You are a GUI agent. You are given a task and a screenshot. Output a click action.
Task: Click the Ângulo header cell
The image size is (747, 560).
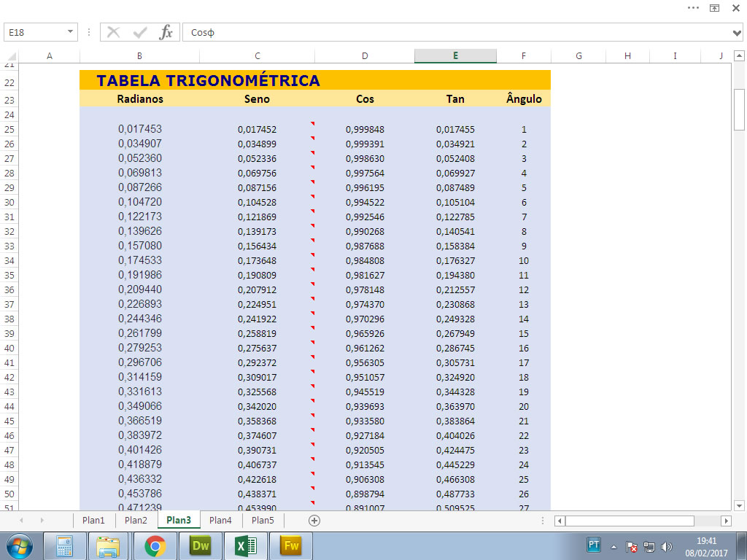point(524,99)
